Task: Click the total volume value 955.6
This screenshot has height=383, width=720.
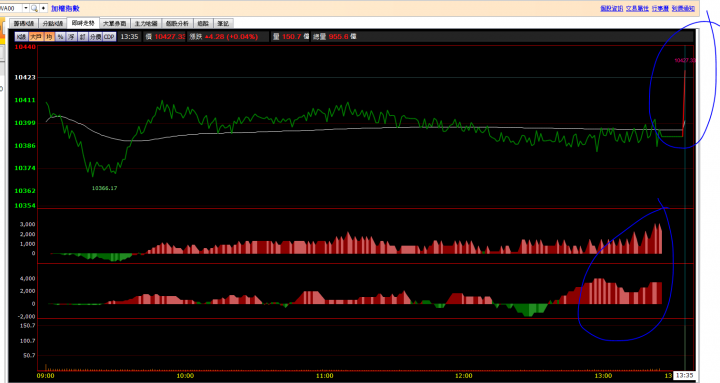Action: 338,37
